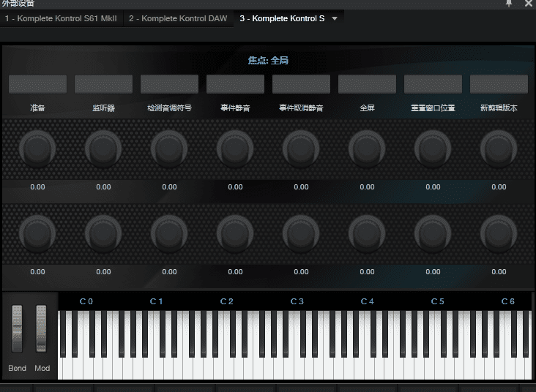Click the Mod modulation wheel
The height and width of the screenshot is (392, 536).
[41, 328]
